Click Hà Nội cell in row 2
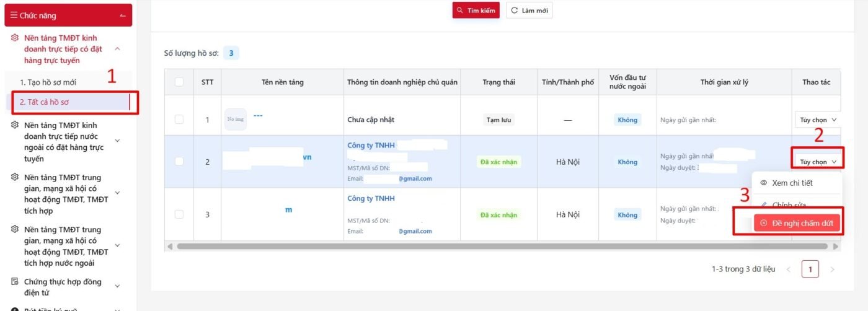The image size is (868, 311). (567, 162)
